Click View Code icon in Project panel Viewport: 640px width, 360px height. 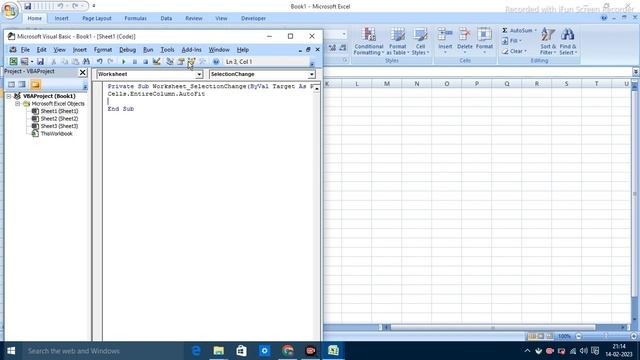11,84
